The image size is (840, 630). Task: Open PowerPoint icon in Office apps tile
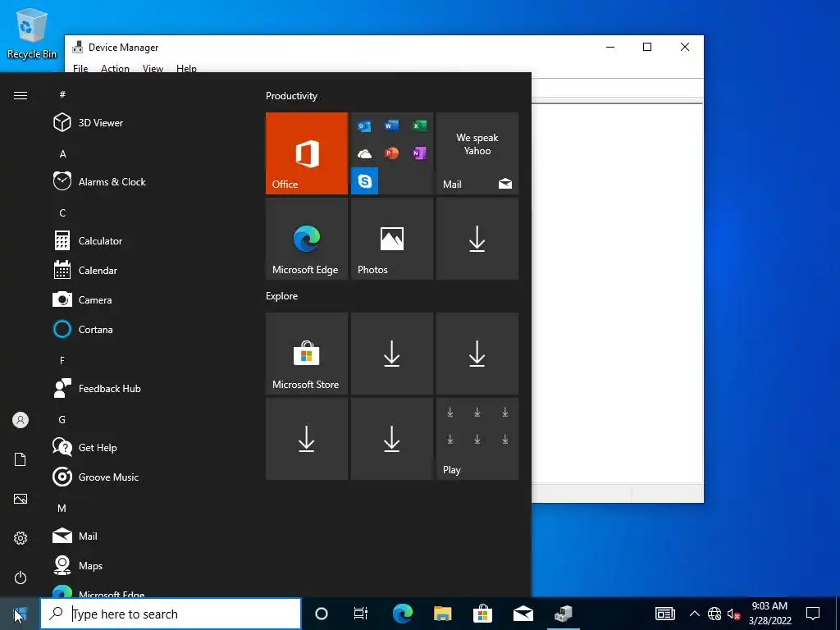[x=391, y=153]
